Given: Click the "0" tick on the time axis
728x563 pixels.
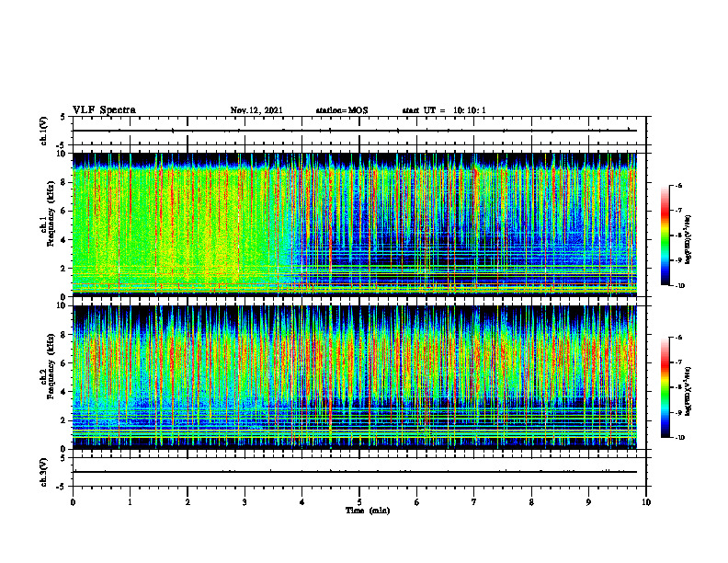Looking at the screenshot, I should coord(73,502).
